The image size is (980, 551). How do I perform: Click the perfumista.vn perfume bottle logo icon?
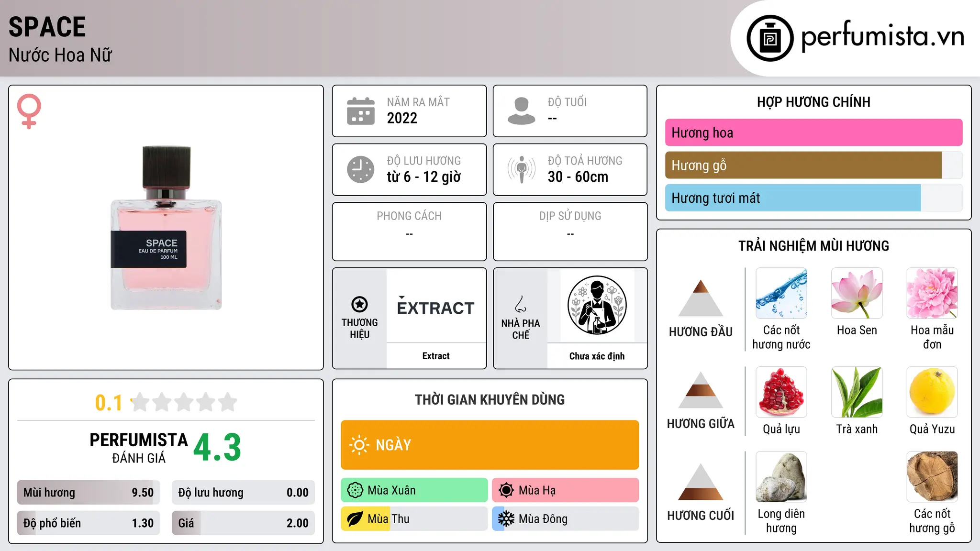[770, 38]
